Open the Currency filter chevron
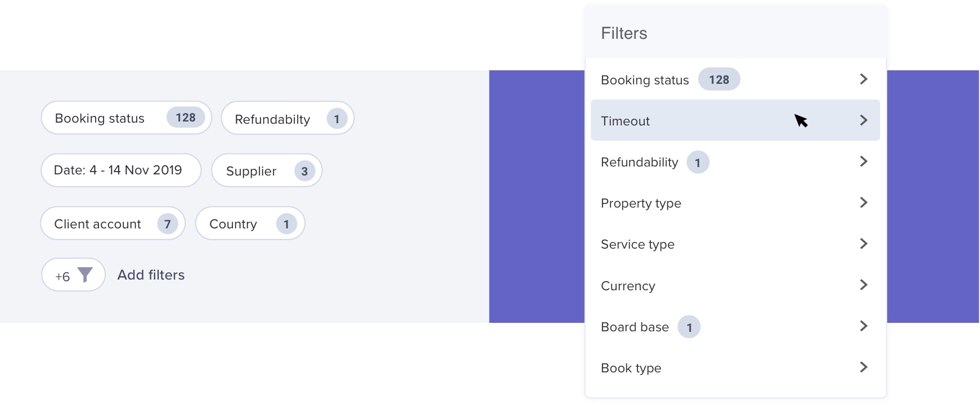 [864, 285]
